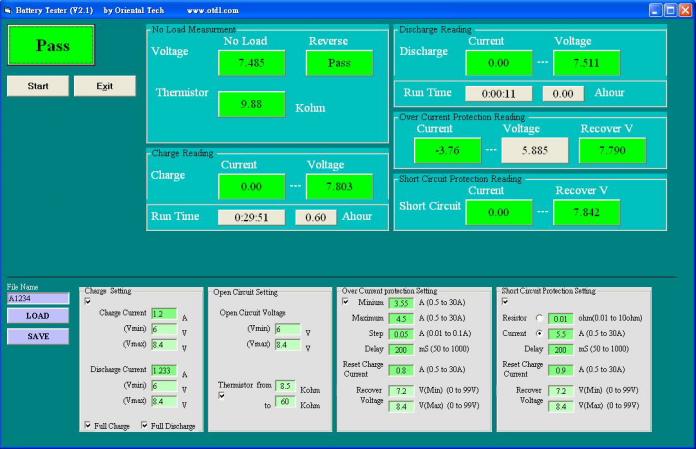Click the LOAD button

tap(38, 316)
